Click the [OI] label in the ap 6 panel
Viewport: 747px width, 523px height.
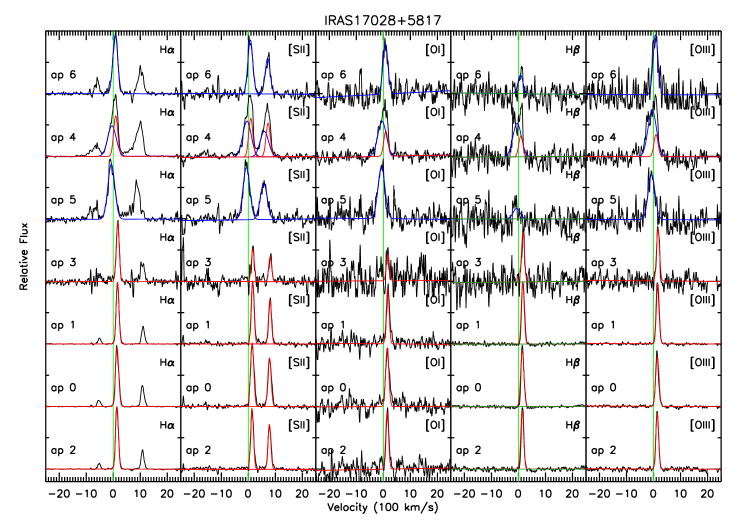tap(435, 50)
